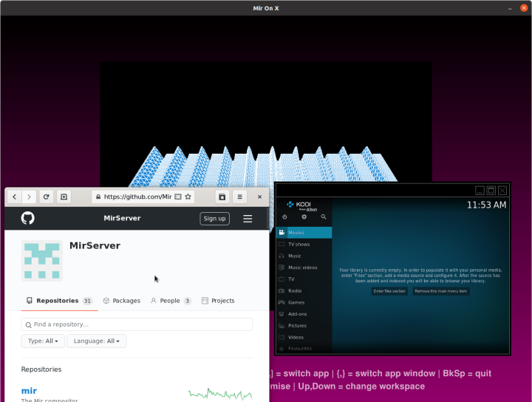This screenshot has width=532, height=402.
Task: Click the MirServer heading in GitHub header
Action: coord(122,218)
